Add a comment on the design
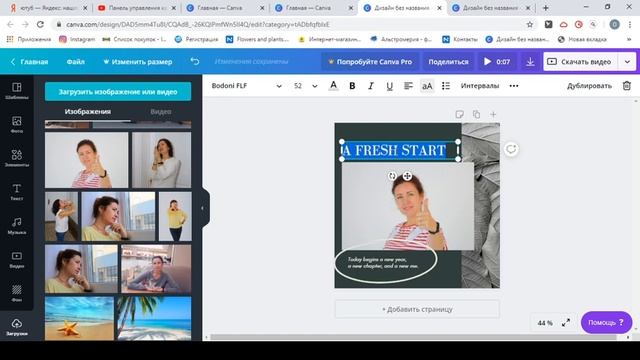The image size is (640, 360). tap(511, 149)
